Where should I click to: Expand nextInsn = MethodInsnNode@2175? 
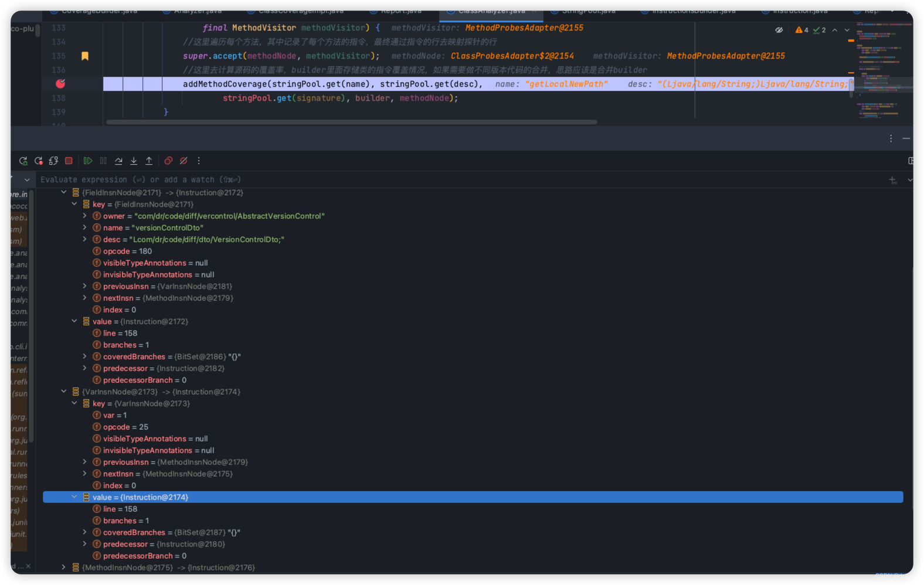click(85, 474)
